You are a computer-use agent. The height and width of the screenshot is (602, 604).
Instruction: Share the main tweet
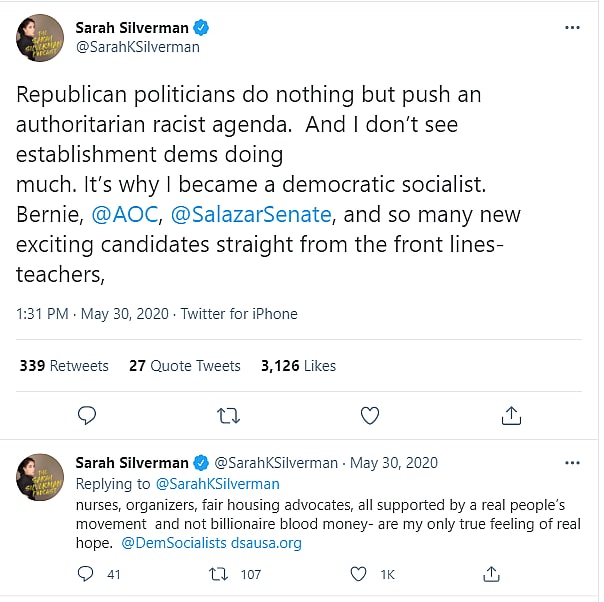(x=511, y=415)
